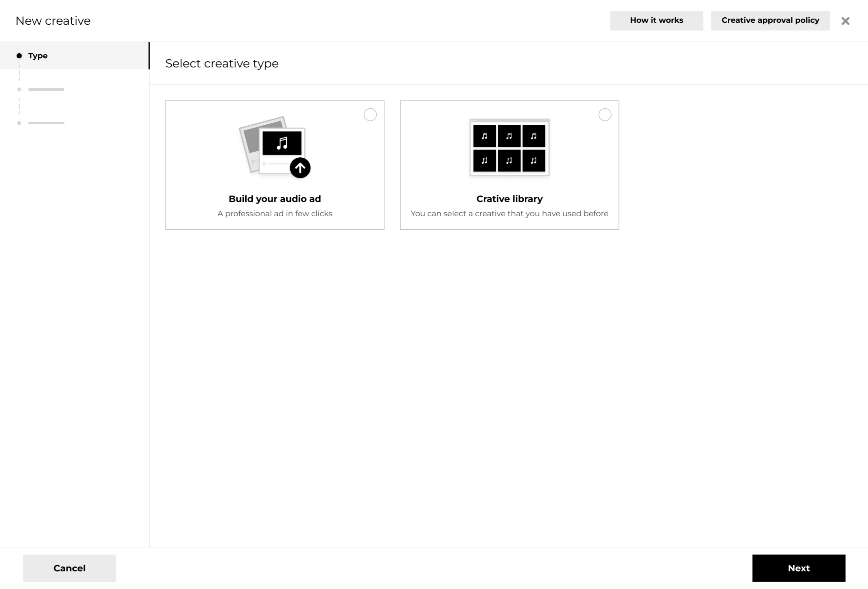Click the New creative dialog title
The height and width of the screenshot is (589, 868).
click(x=53, y=21)
